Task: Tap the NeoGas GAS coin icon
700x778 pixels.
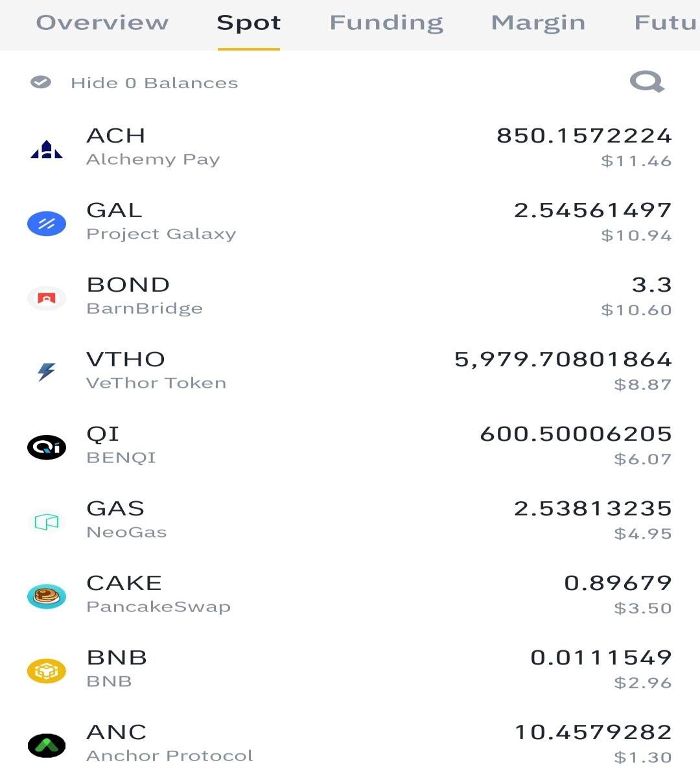Action: 47,522
